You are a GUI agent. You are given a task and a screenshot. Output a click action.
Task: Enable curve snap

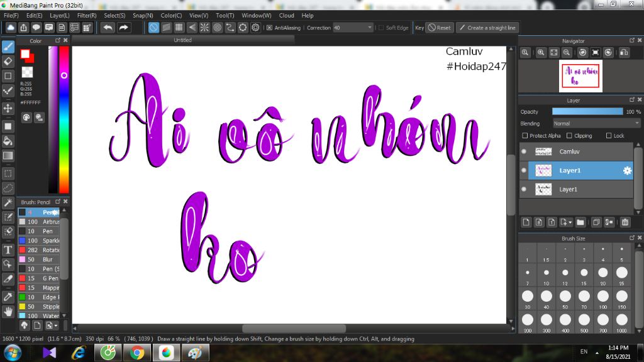coord(230,28)
